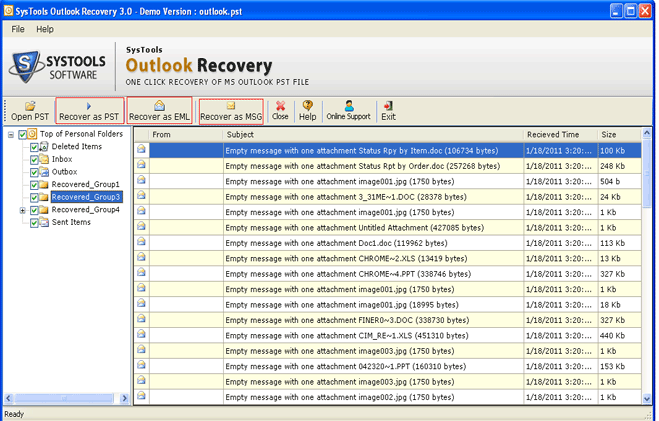Click mail icon of Status Rpt by Order.doc row
659x421 pixels.
point(142,164)
